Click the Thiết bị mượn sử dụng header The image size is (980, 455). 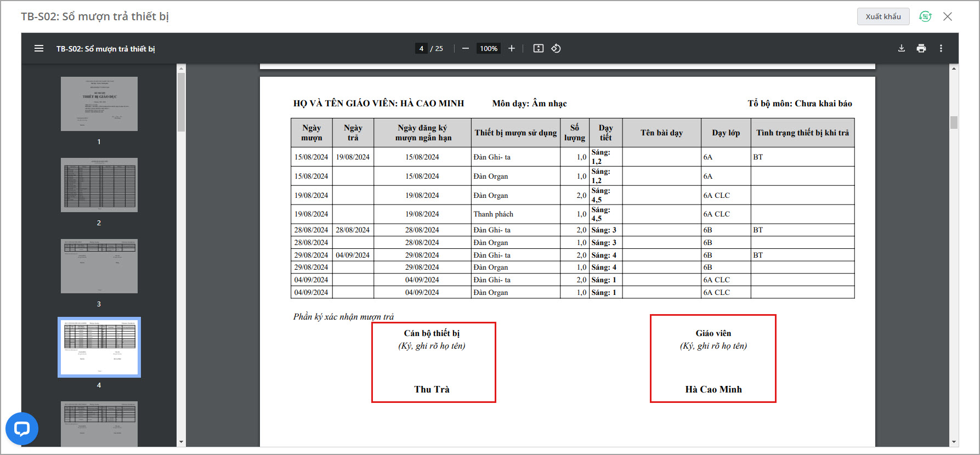click(516, 133)
